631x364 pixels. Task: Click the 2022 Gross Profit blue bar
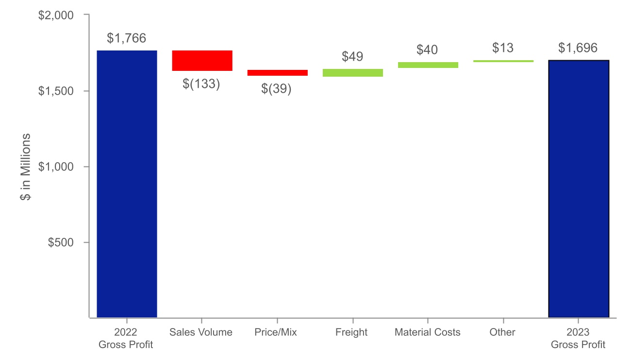(127, 184)
